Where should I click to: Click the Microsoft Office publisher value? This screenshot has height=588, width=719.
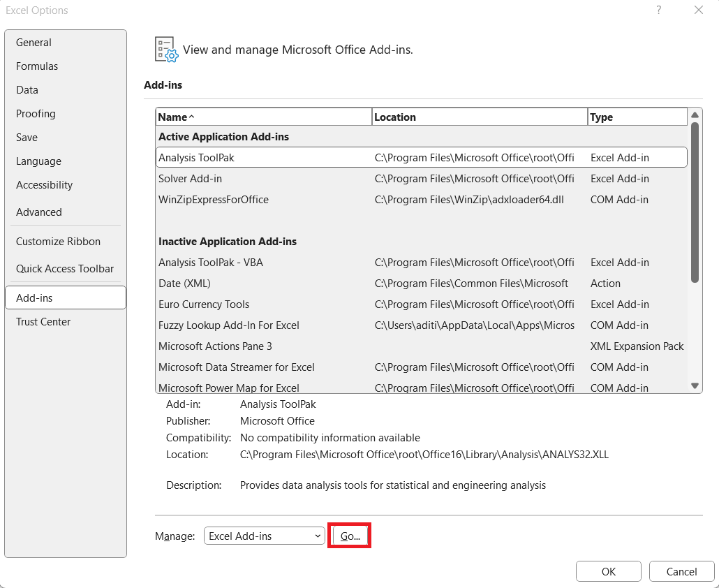[277, 421]
